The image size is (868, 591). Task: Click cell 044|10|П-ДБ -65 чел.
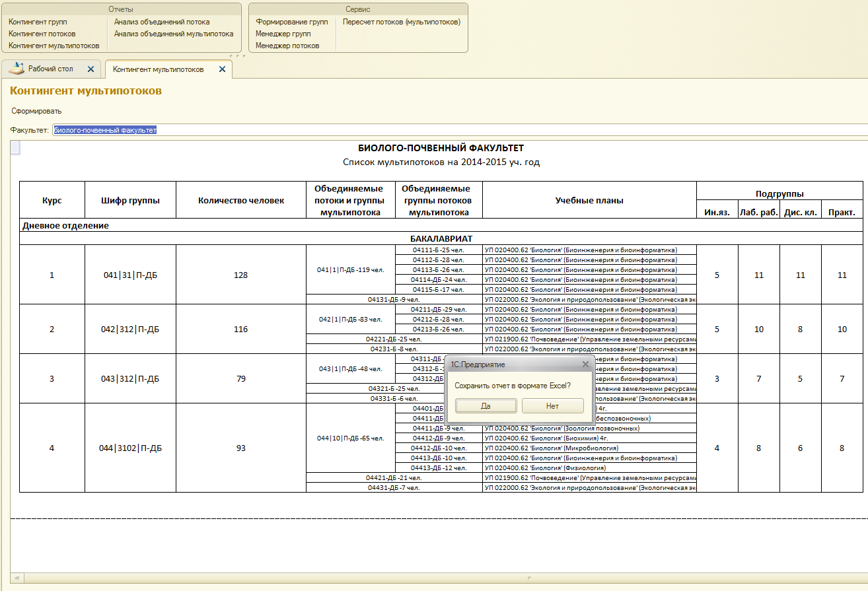[350, 438]
